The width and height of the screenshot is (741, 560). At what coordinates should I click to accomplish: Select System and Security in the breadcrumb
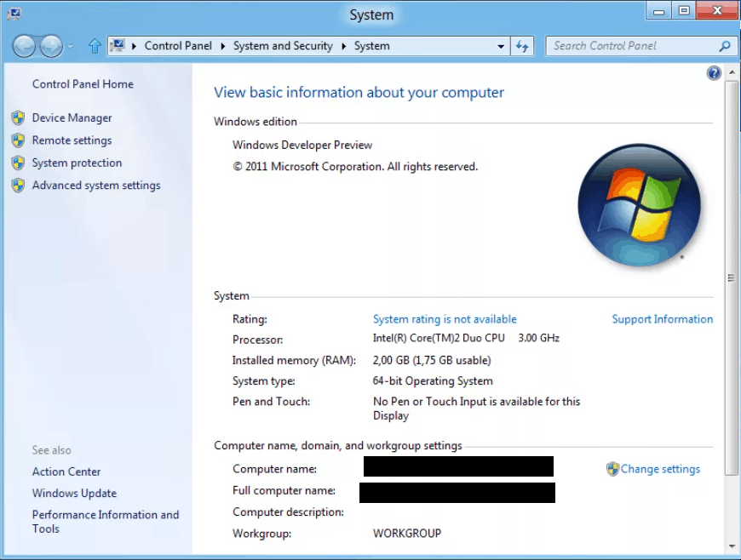point(283,46)
